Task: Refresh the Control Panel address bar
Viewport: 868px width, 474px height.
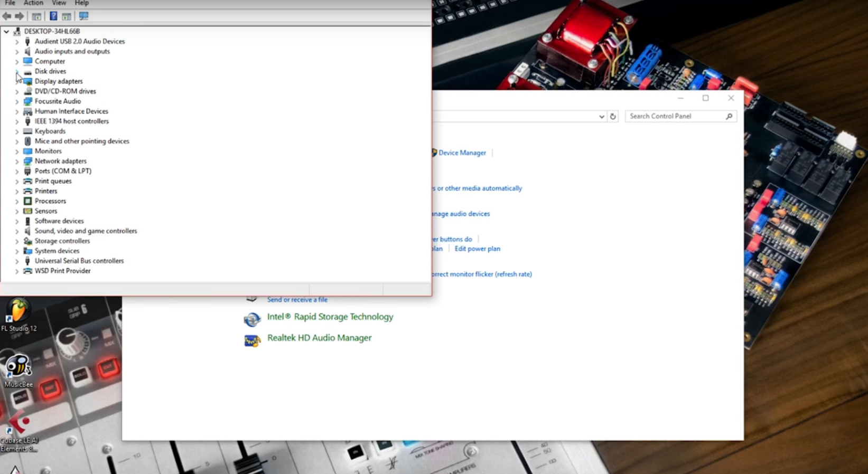Action: 613,116
